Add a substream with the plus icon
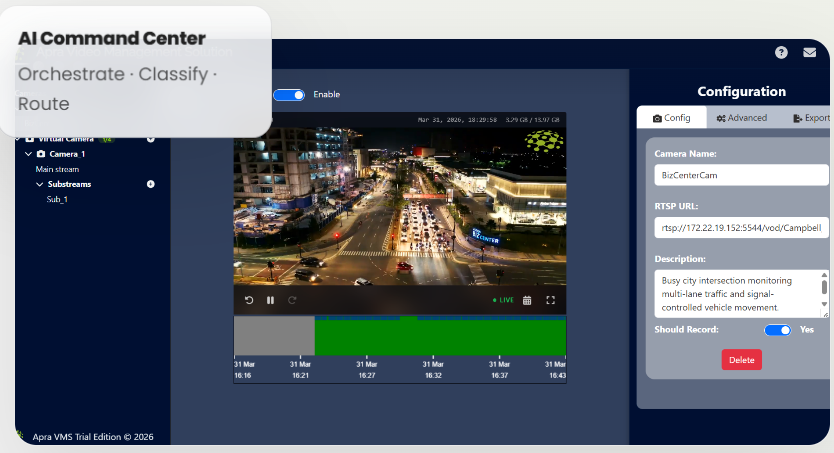 [x=151, y=184]
